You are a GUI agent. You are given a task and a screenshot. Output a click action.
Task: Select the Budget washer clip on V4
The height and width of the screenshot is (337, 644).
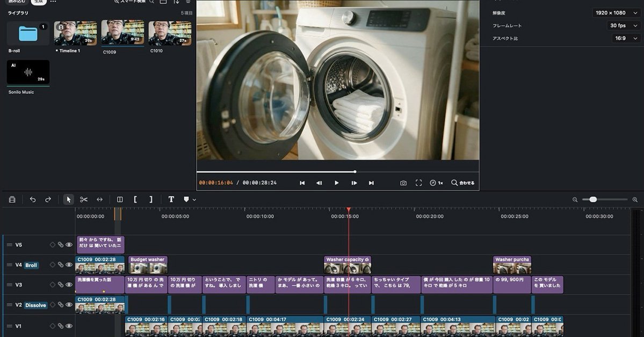click(x=148, y=265)
